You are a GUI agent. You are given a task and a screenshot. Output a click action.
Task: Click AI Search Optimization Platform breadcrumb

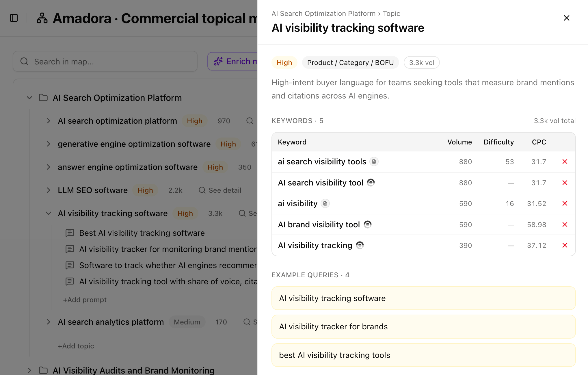tap(323, 14)
